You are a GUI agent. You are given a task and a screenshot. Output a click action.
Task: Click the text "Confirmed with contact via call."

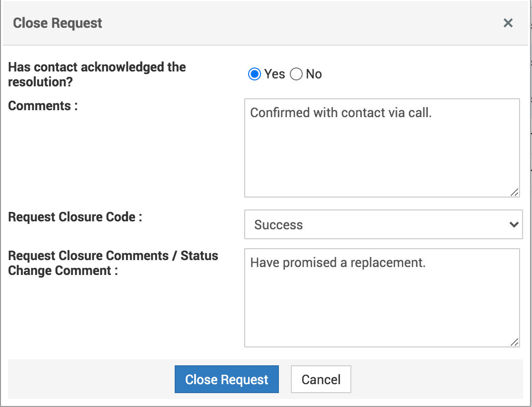click(341, 113)
